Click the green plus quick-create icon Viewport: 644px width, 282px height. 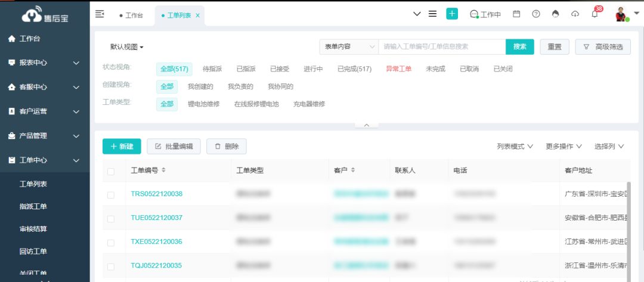click(x=452, y=14)
